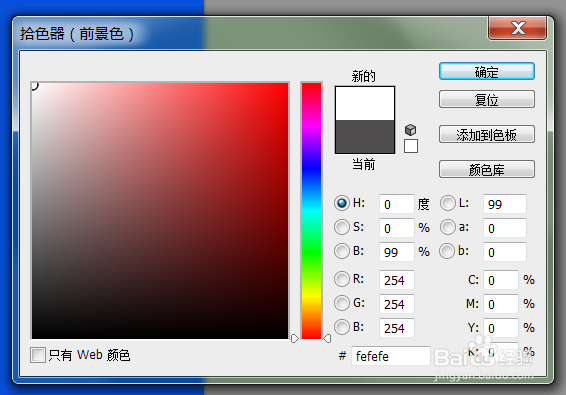Screen dimensions: 566x395
Task: Click the S percent input field
Action: tap(396, 228)
